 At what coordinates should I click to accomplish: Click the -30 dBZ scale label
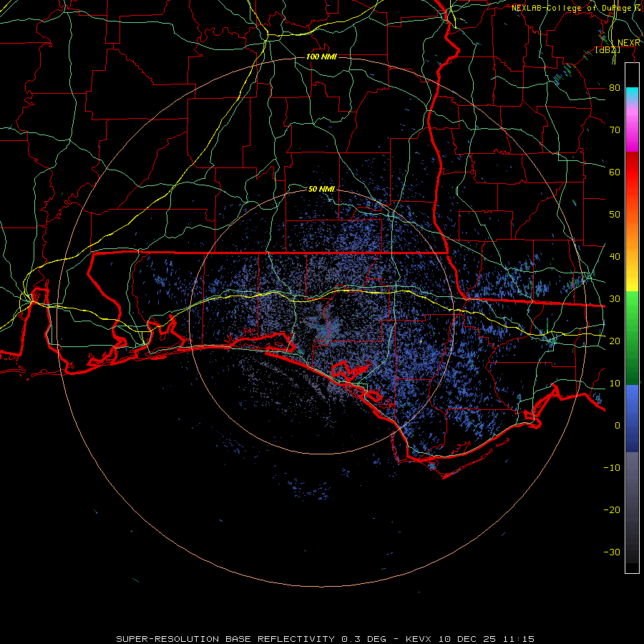pos(612,552)
